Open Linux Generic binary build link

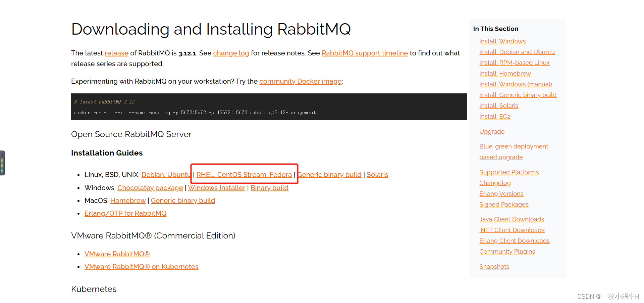tap(330, 175)
